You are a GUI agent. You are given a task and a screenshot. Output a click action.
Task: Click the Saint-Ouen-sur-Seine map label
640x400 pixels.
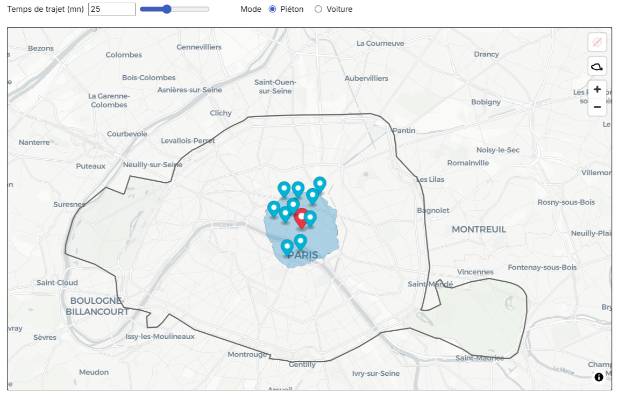point(275,86)
